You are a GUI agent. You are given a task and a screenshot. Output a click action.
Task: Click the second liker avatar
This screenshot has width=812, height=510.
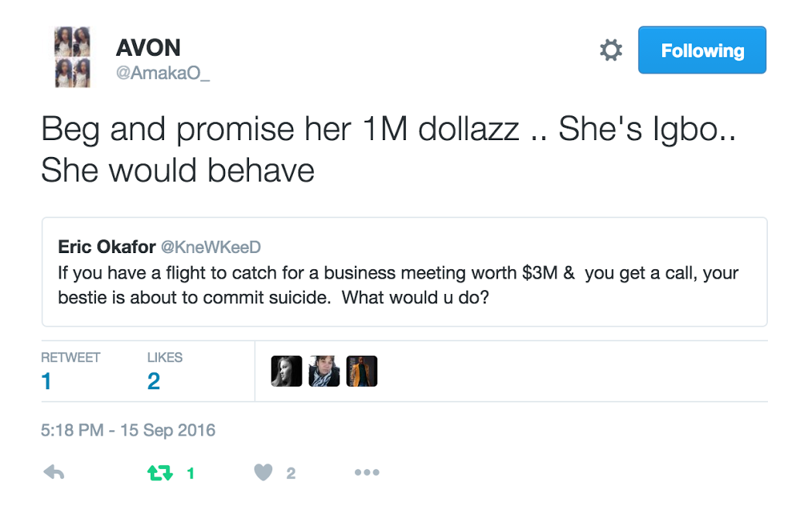click(324, 371)
